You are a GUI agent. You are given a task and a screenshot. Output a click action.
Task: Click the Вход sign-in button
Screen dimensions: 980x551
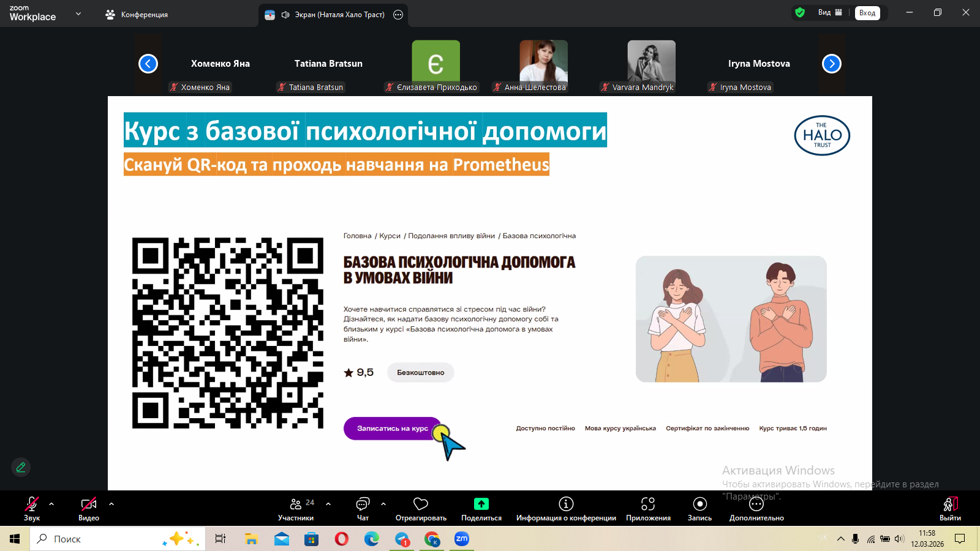867,13
